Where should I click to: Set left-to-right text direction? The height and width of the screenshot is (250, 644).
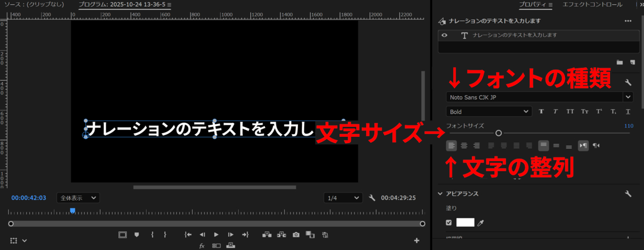point(583,146)
